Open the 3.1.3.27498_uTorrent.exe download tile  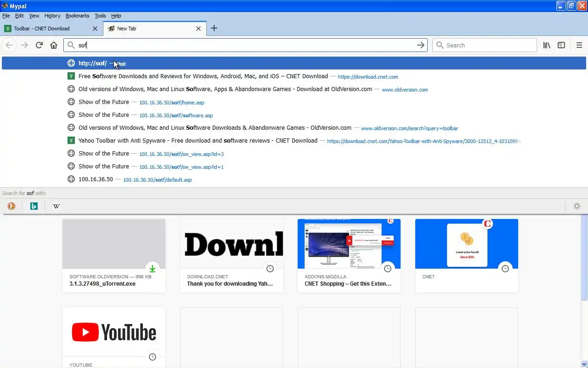(114, 256)
